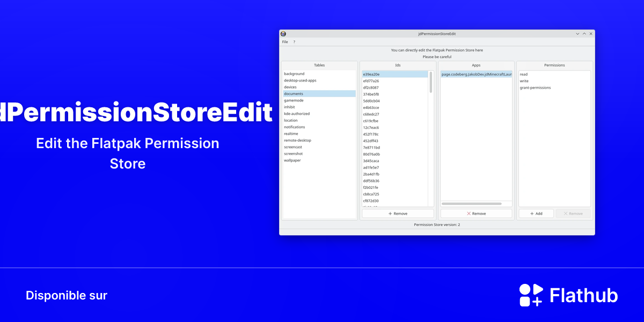
Task: Select the kde-authorized table
Action: 319,114
